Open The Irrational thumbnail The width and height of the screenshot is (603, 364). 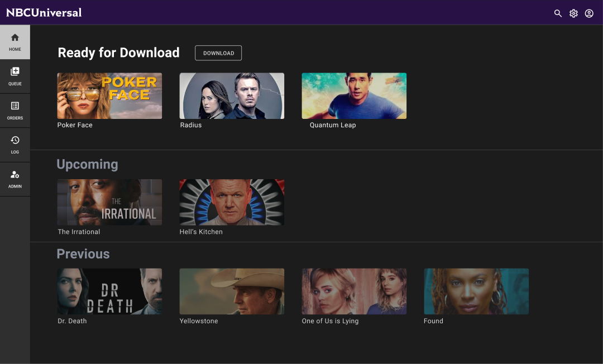109,202
